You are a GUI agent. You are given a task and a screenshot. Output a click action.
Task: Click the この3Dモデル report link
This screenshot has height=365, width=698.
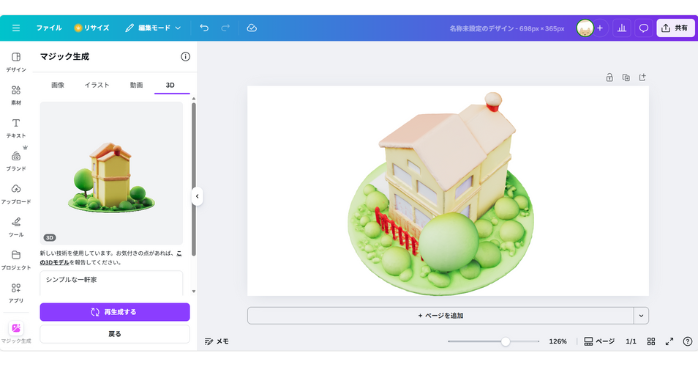coord(111,258)
